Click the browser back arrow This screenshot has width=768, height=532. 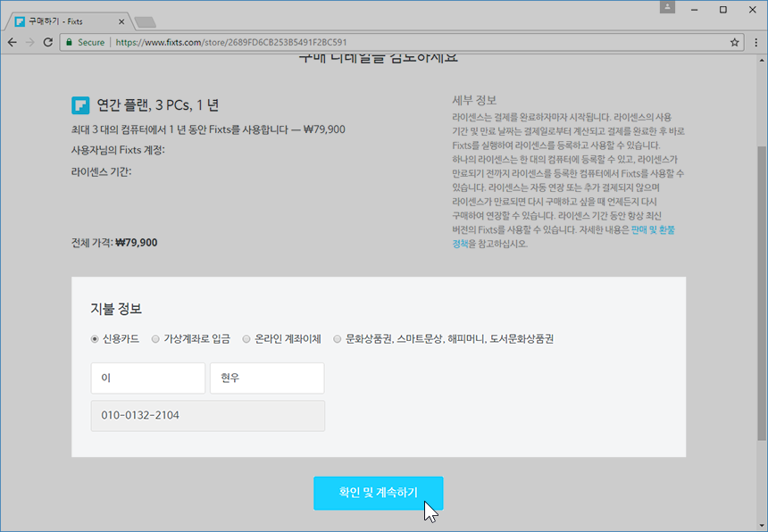(x=13, y=43)
